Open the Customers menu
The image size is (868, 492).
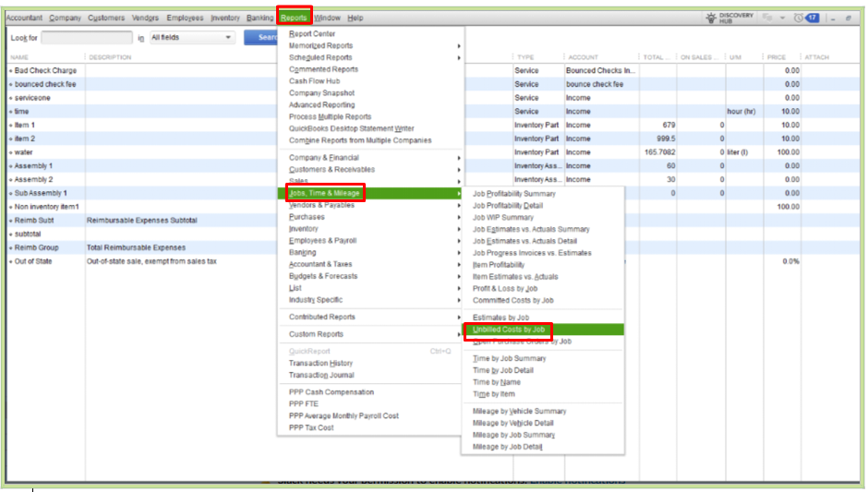click(x=106, y=18)
